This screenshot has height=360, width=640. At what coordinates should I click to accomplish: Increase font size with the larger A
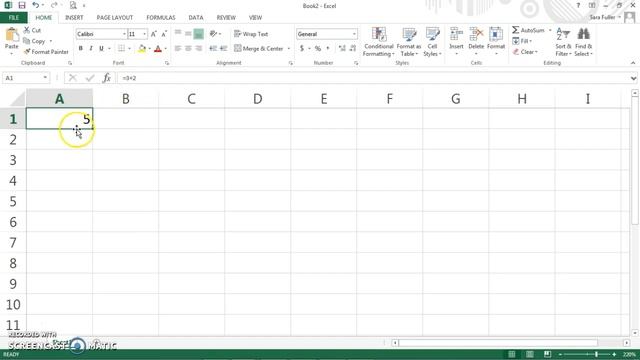tap(154, 34)
